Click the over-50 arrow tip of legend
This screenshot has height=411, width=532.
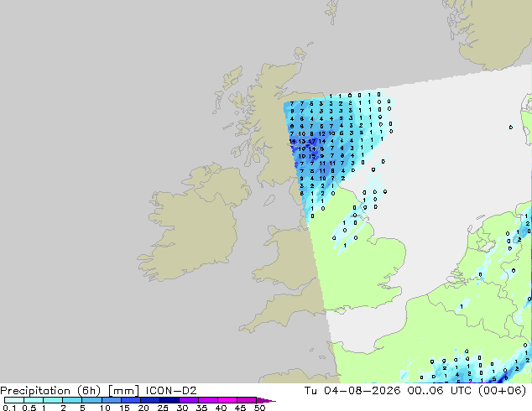coord(266,400)
